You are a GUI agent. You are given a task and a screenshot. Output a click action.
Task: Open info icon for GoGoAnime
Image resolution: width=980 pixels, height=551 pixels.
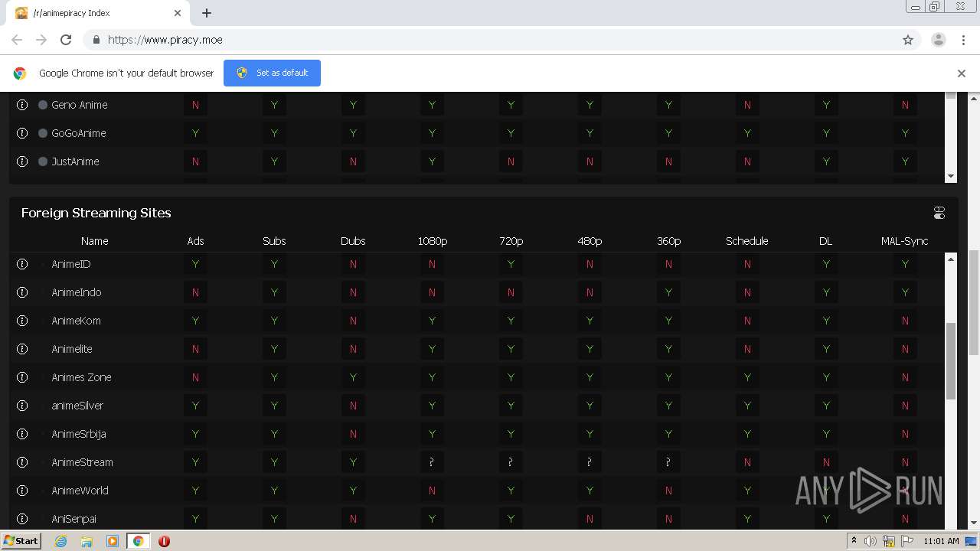click(22, 133)
